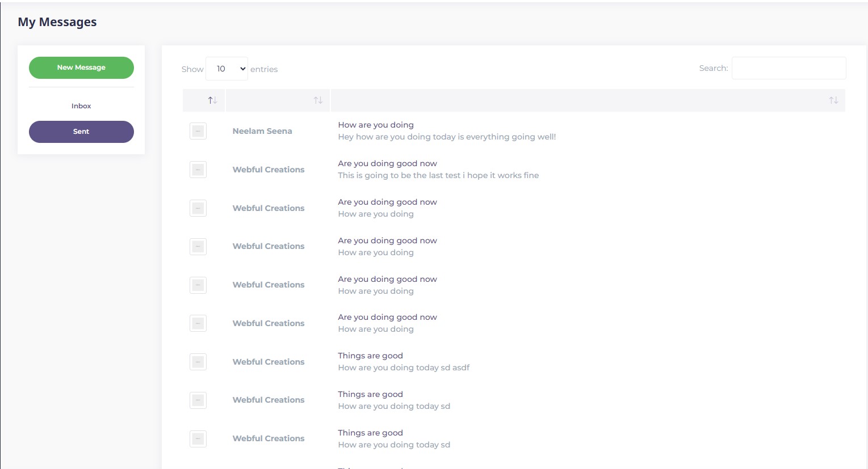
Task: Click the 'Hey how are you doing today' preview
Action: click(x=447, y=137)
